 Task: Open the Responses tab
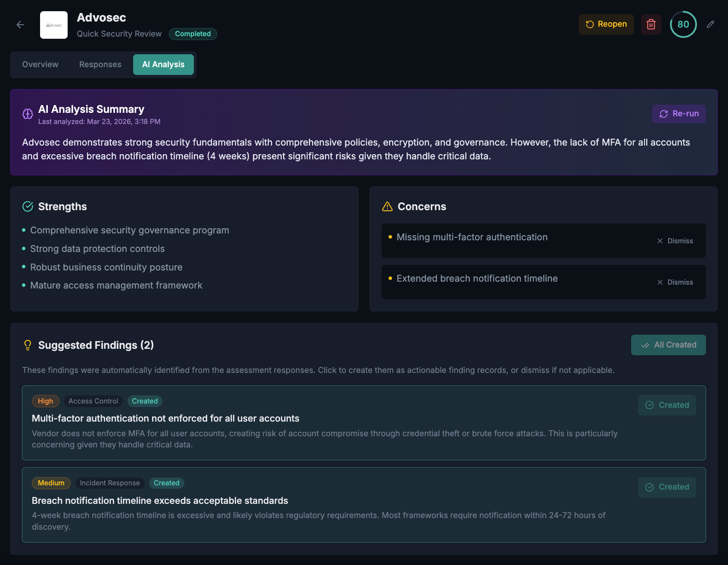coord(100,65)
